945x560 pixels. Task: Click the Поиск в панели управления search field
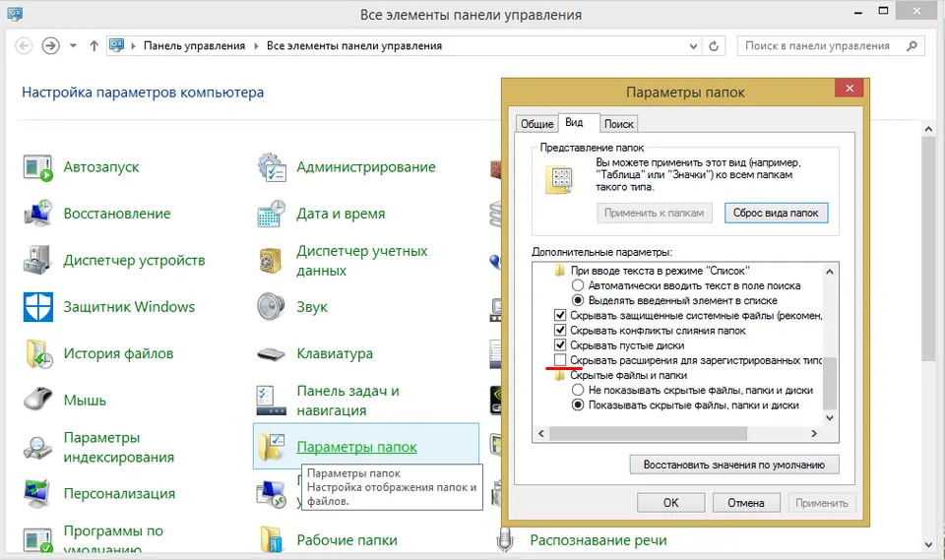click(831, 46)
